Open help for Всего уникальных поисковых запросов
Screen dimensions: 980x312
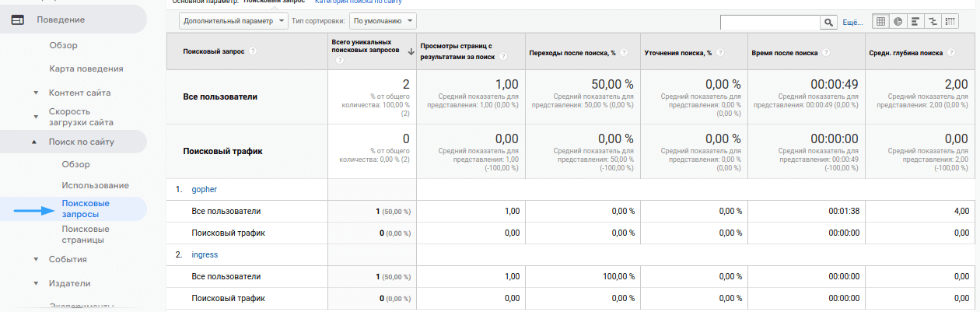[338, 60]
